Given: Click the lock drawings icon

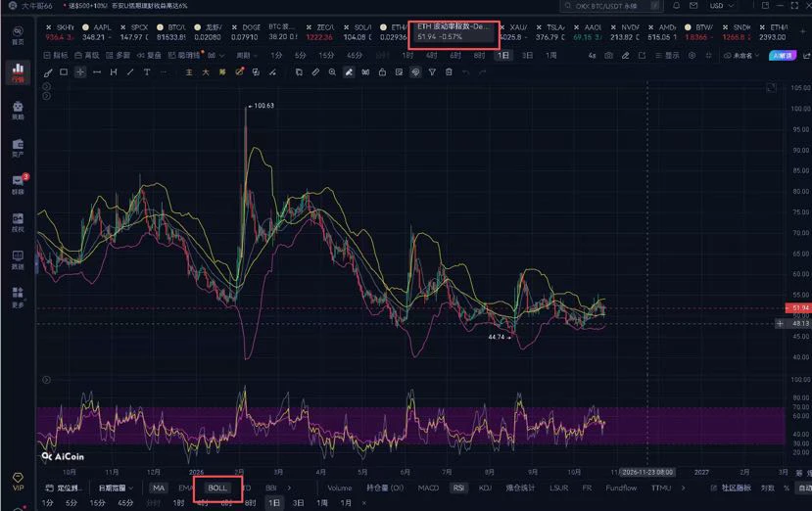Looking at the screenshot, I should click(x=382, y=72).
